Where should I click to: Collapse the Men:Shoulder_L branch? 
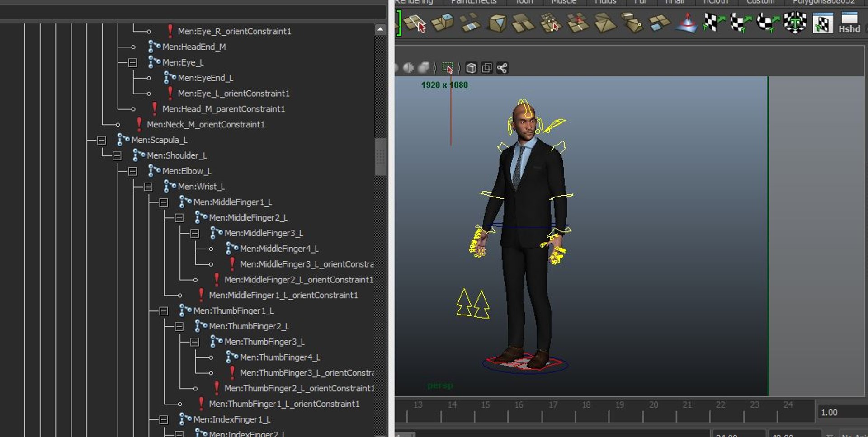pyautogui.click(x=117, y=156)
